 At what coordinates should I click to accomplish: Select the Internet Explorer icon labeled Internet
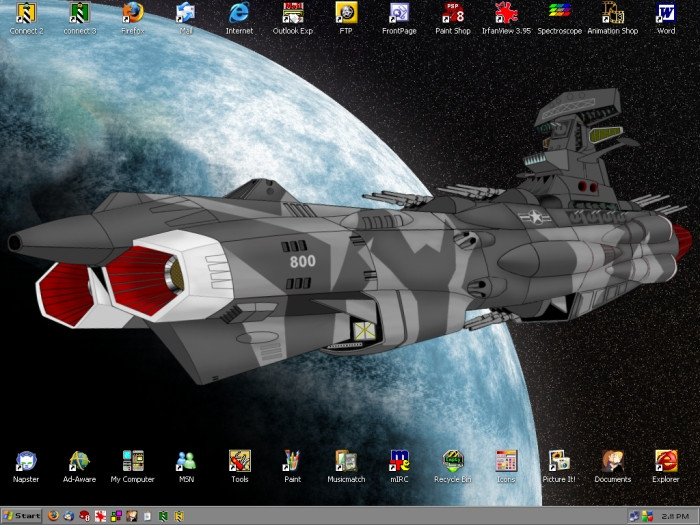[239, 19]
